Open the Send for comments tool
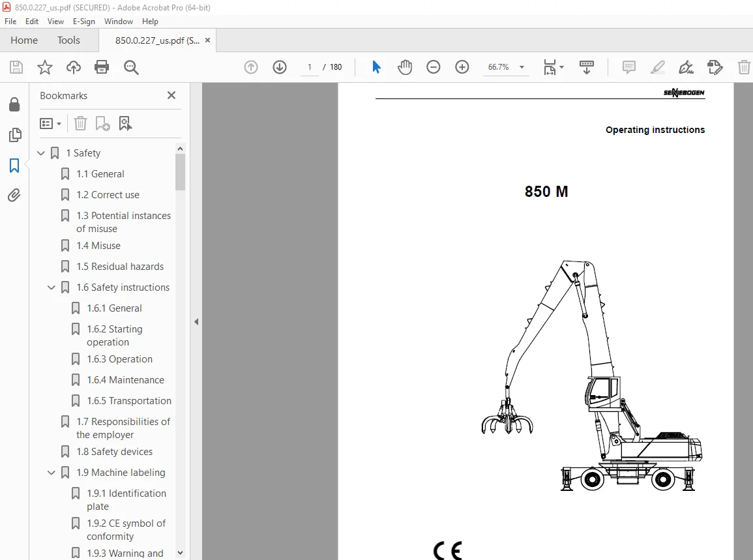The height and width of the screenshot is (560, 753). point(715,67)
